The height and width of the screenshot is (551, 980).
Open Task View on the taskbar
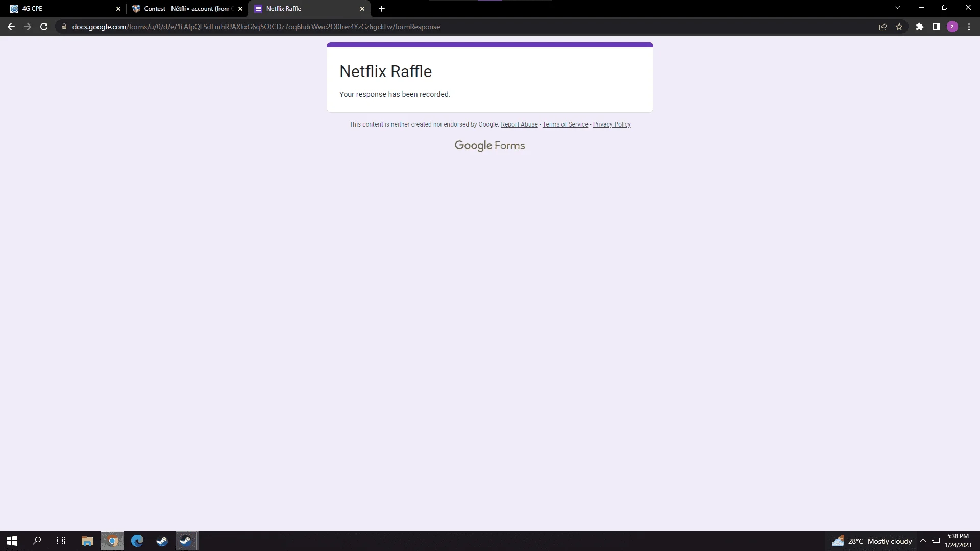click(x=61, y=541)
